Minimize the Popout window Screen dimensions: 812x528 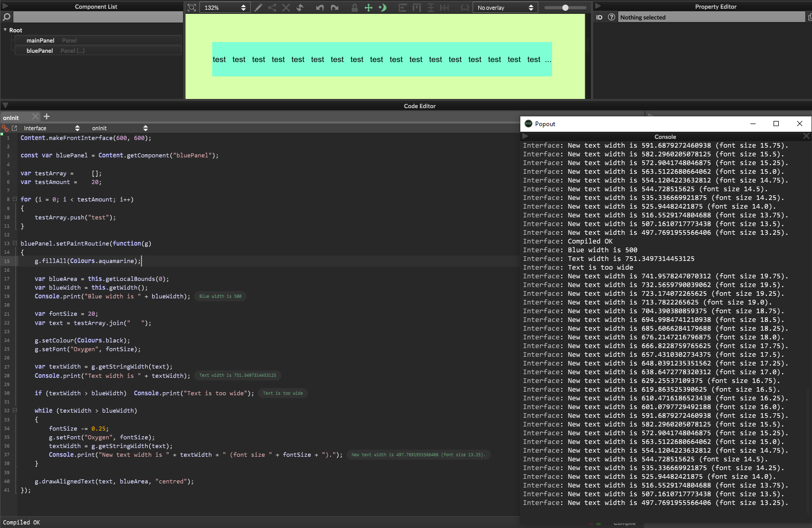tap(753, 124)
